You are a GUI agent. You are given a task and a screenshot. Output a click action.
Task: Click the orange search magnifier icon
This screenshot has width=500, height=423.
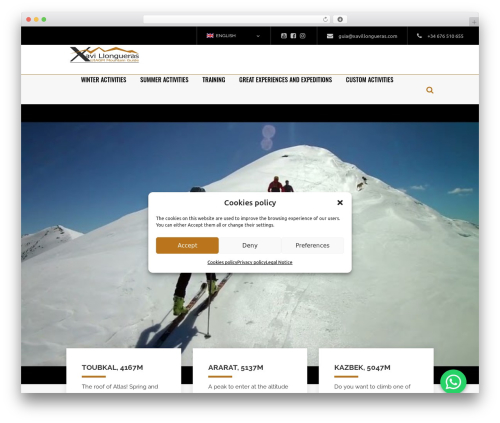point(430,90)
